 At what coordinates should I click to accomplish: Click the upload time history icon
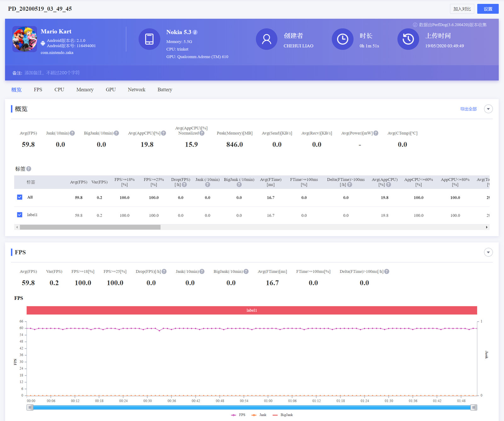point(408,39)
